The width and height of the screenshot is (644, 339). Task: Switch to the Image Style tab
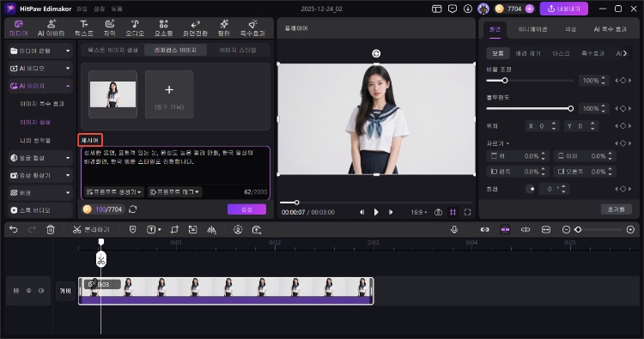[237, 50]
